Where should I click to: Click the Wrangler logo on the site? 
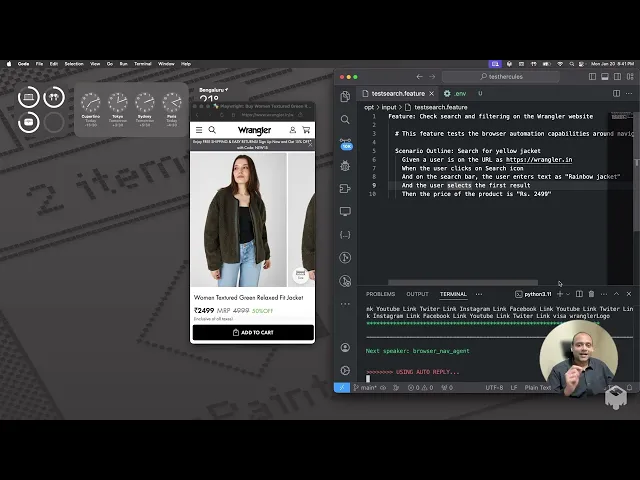254,130
